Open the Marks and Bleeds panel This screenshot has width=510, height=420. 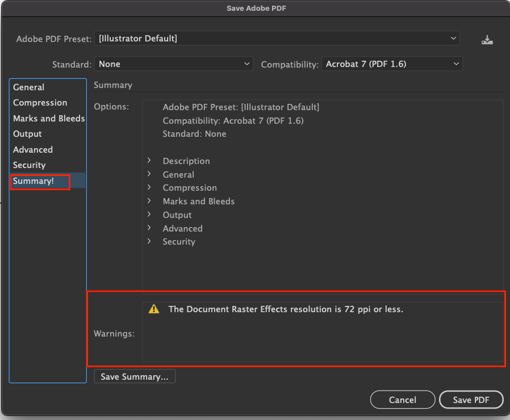tap(48, 118)
